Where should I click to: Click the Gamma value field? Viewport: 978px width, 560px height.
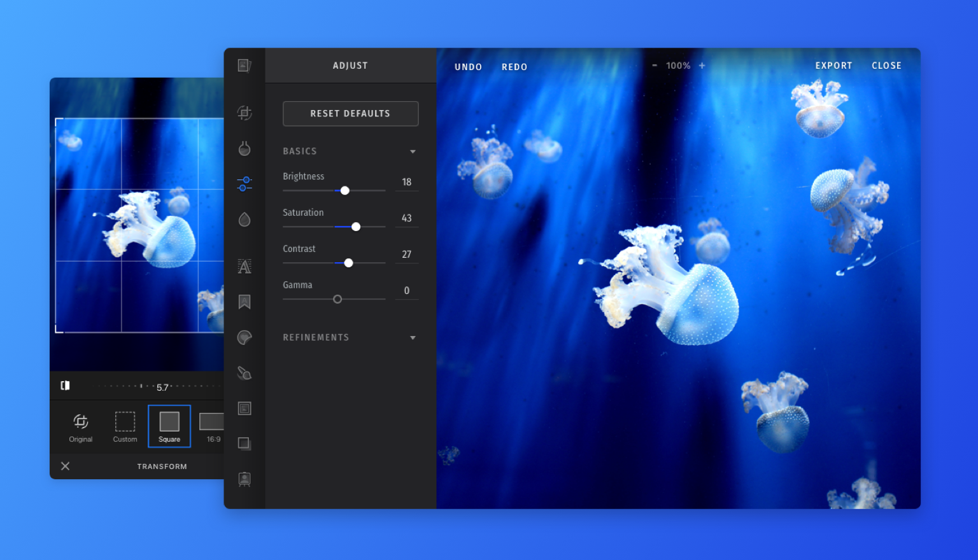point(406,290)
